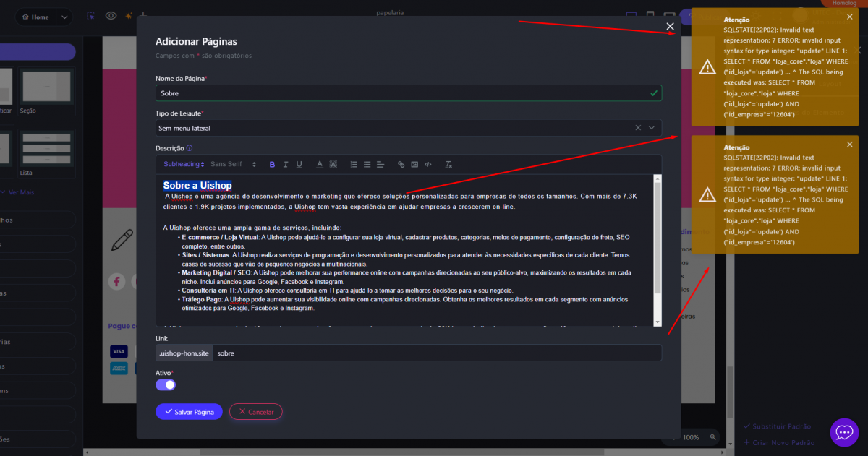868x456 pixels.
Task: Clear text formatting with the Tx icon
Action: [x=448, y=165]
